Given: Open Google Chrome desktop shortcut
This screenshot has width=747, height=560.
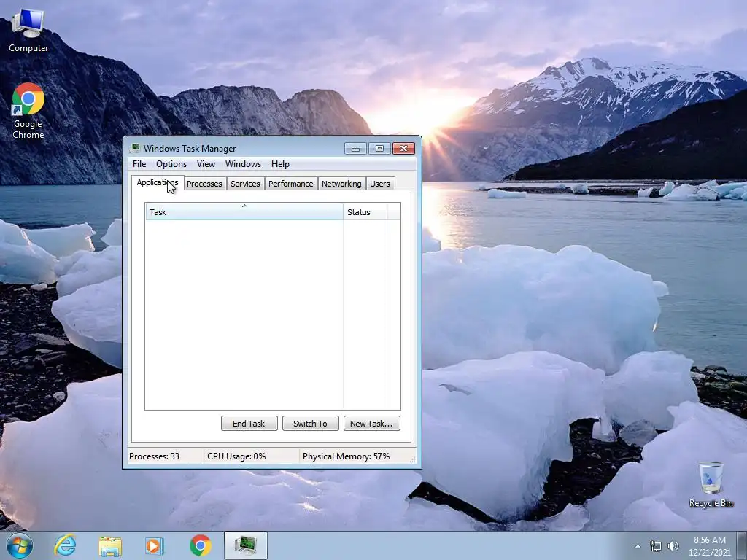Looking at the screenshot, I should (28, 111).
